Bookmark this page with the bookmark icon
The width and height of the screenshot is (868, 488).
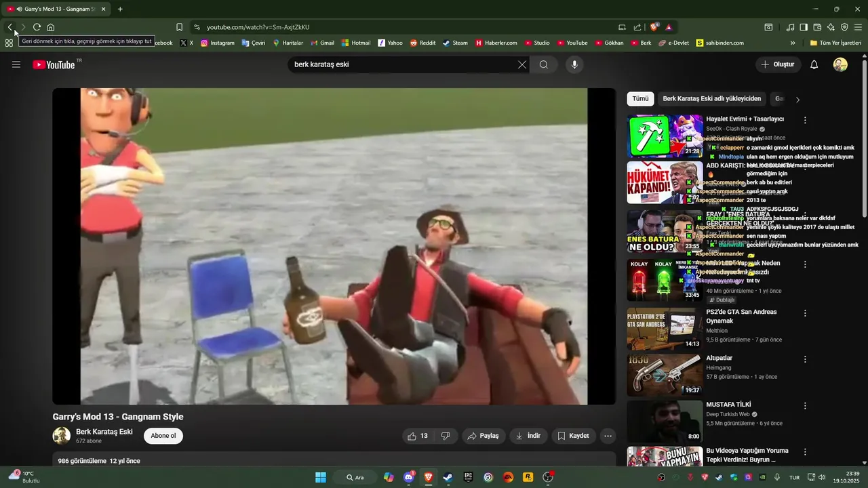point(179,27)
